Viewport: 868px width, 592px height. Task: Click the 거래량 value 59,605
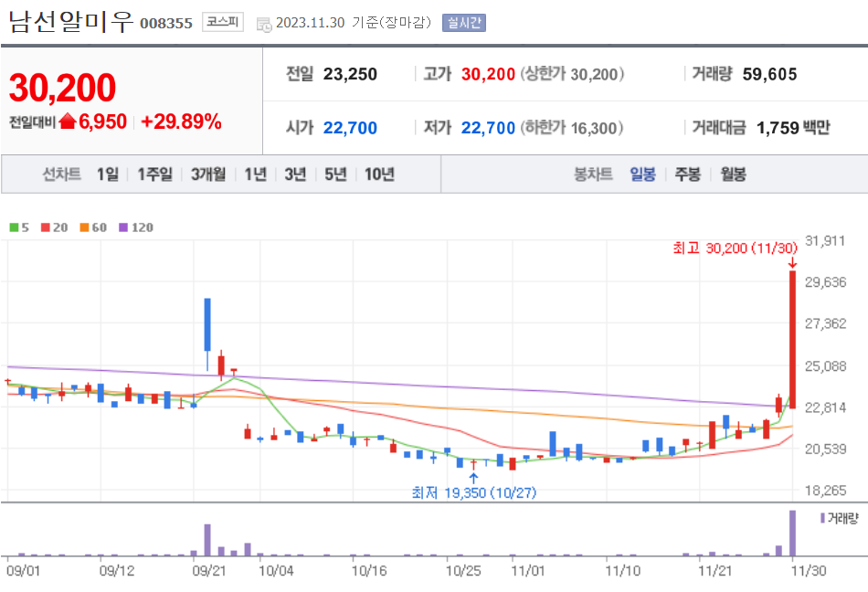click(769, 74)
